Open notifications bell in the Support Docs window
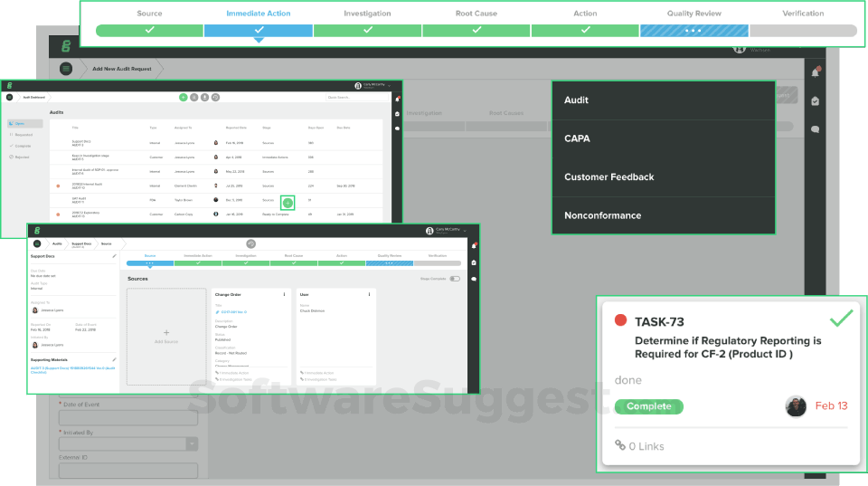Screen dimensions: 868x486 click(x=475, y=245)
